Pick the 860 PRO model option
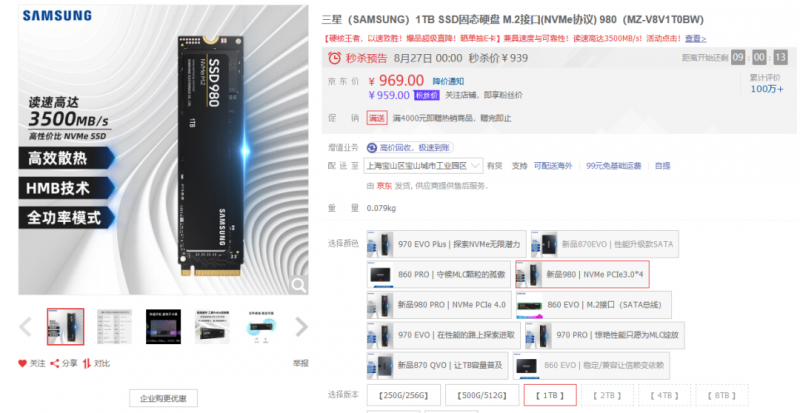This screenshot has width=800, height=413. [439, 274]
